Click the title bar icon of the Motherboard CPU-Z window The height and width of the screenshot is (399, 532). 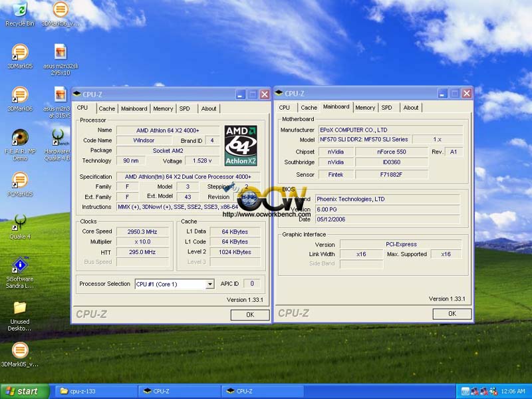279,93
